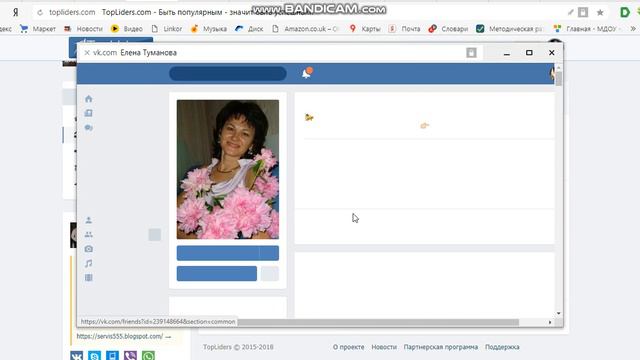Open Елена Туманова's profile photo

[x=228, y=169]
